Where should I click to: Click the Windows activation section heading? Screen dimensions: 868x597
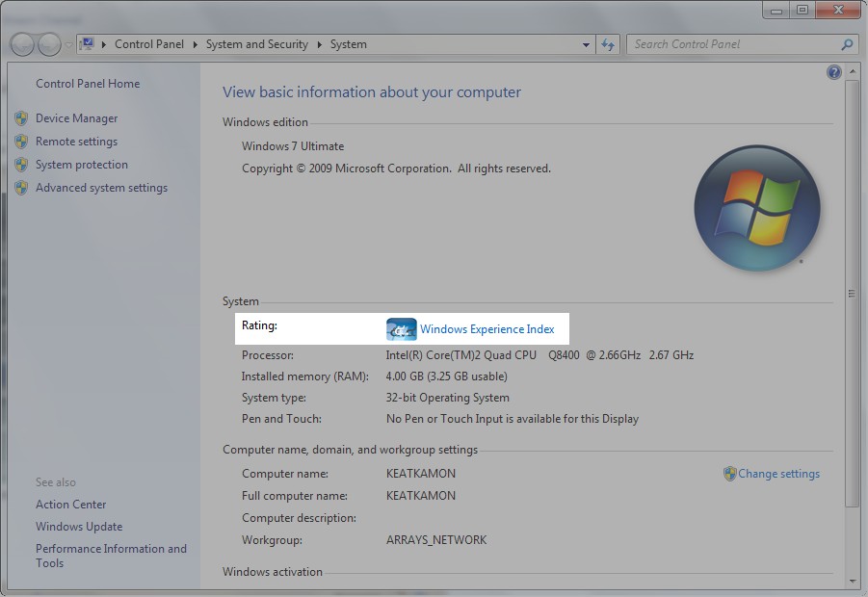pos(273,572)
